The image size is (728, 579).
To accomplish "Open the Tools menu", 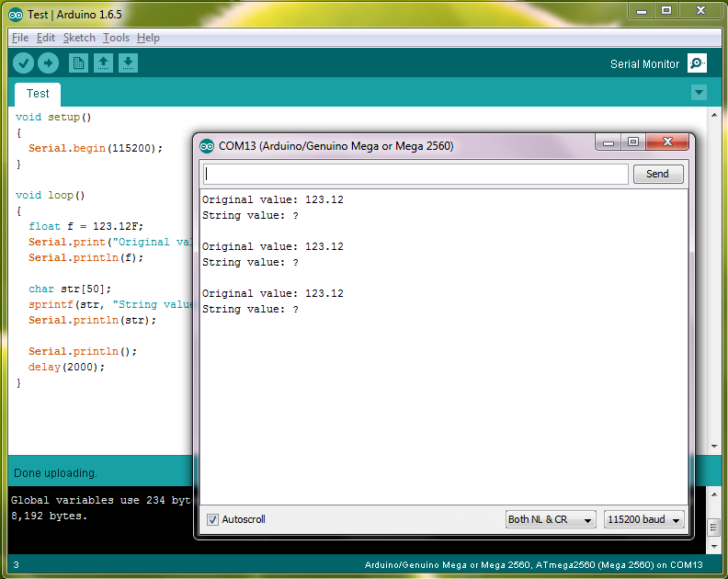I will click(116, 38).
